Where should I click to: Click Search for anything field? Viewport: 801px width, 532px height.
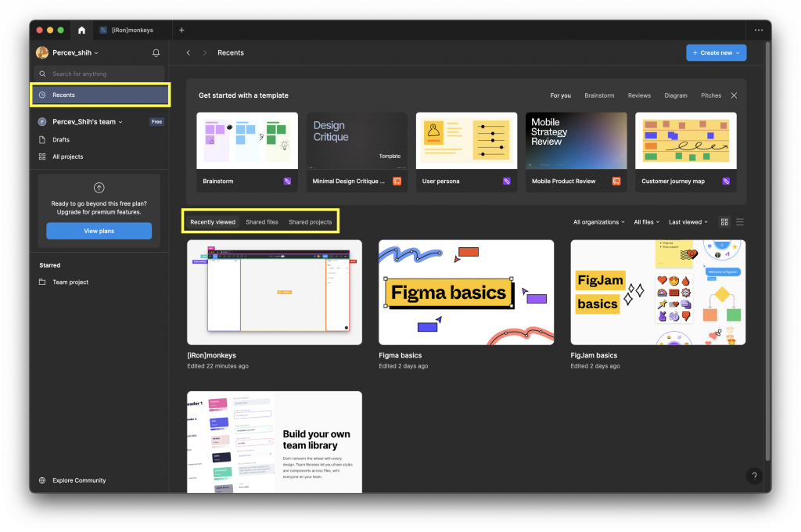coord(99,74)
